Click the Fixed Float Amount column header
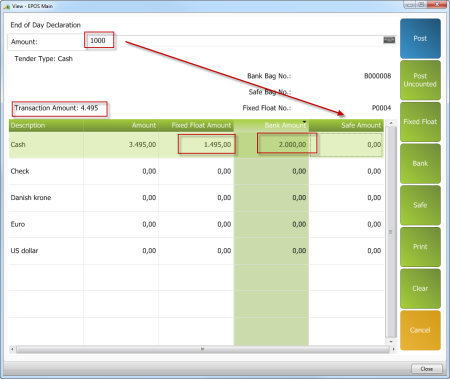Screen dimensions: 450x379 (x=196, y=125)
